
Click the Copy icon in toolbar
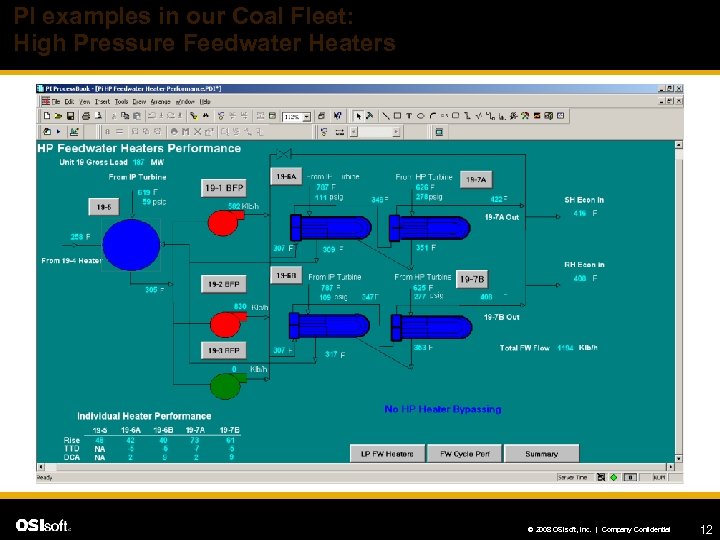coord(125,116)
